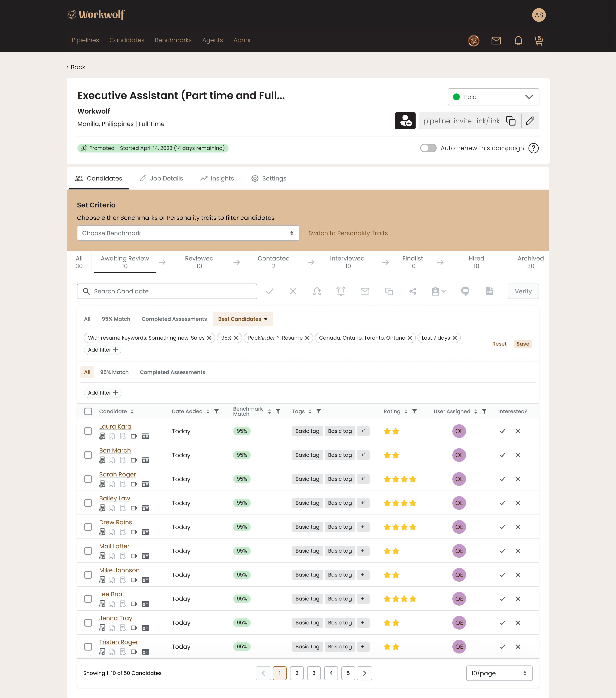Export candidates with CSV icon

point(489,291)
